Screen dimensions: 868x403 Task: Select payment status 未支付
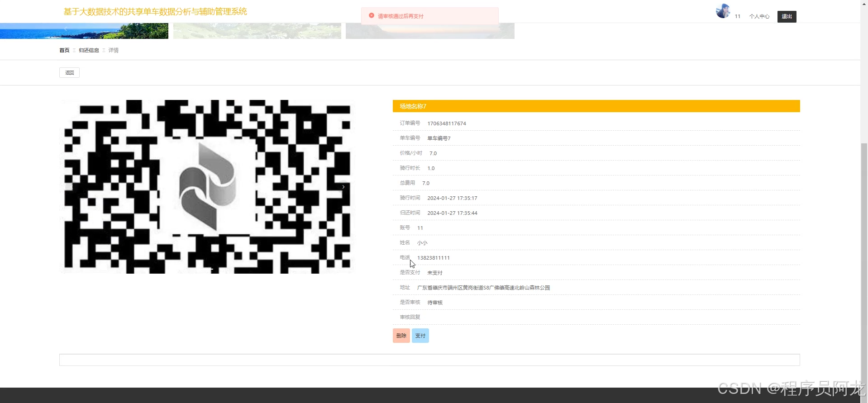pos(435,273)
